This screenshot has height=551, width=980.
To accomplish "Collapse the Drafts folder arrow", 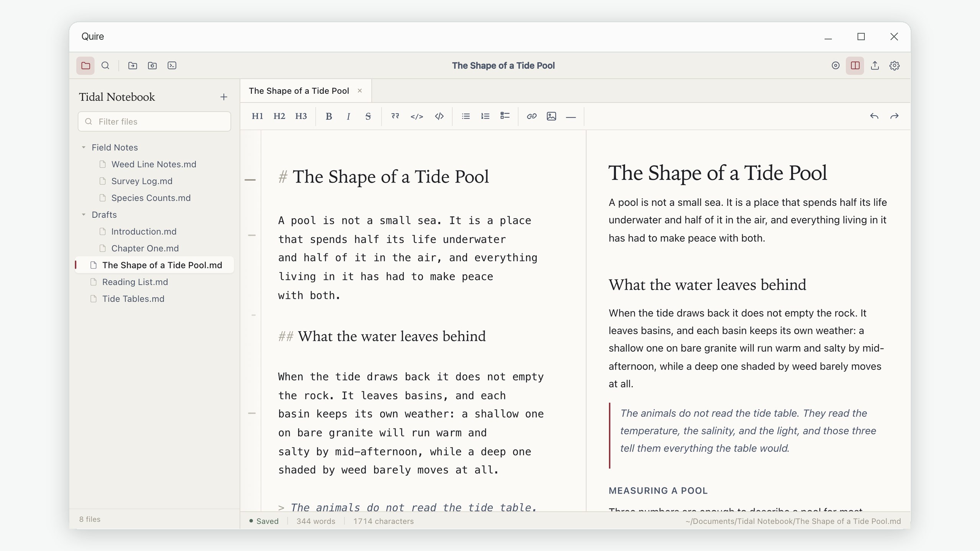I will point(83,215).
